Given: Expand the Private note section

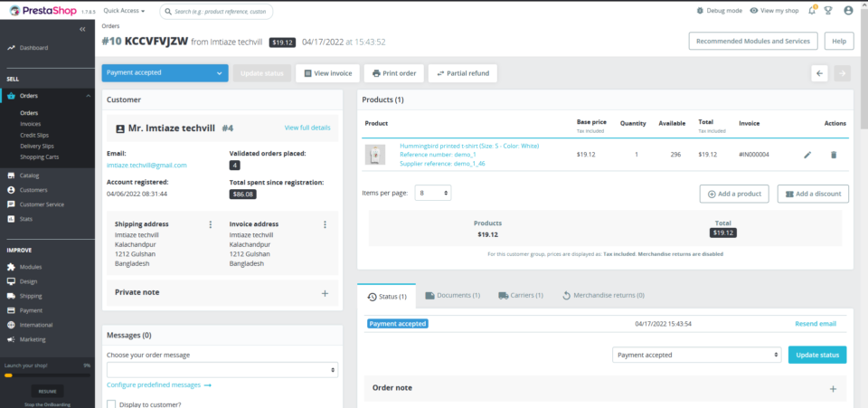Looking at the screenshot, I should 325,293.
